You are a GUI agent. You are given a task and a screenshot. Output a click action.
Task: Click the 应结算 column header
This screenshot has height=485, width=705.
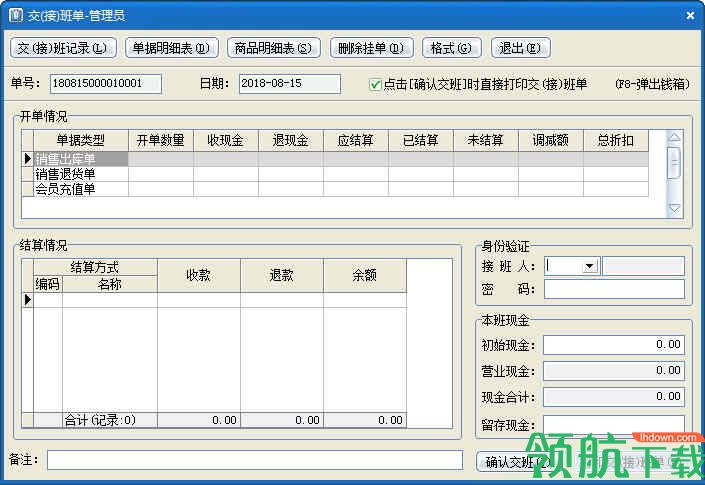tap(356, 140)
